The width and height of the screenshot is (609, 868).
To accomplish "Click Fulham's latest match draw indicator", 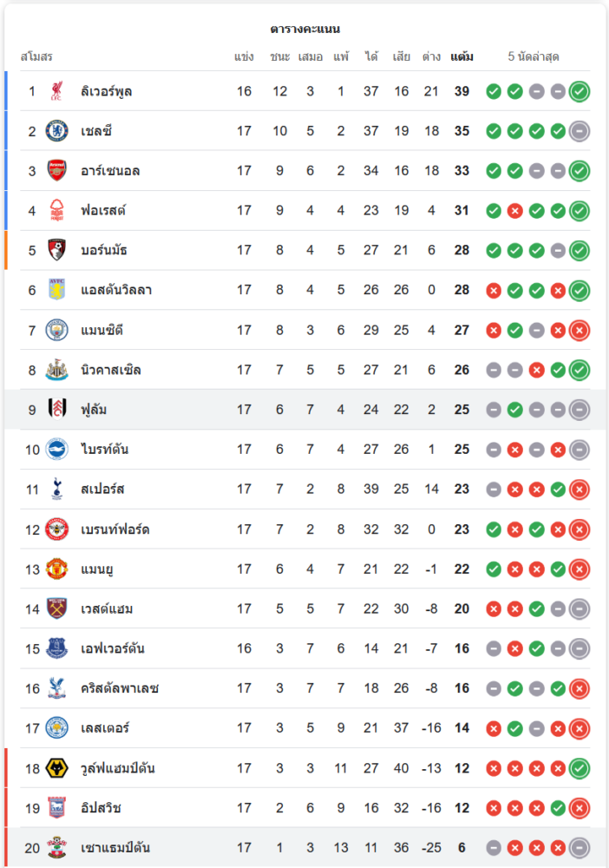I will click(x=580, y=410).
